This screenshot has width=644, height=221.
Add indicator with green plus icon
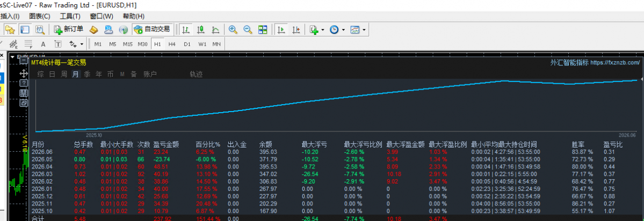314,30
